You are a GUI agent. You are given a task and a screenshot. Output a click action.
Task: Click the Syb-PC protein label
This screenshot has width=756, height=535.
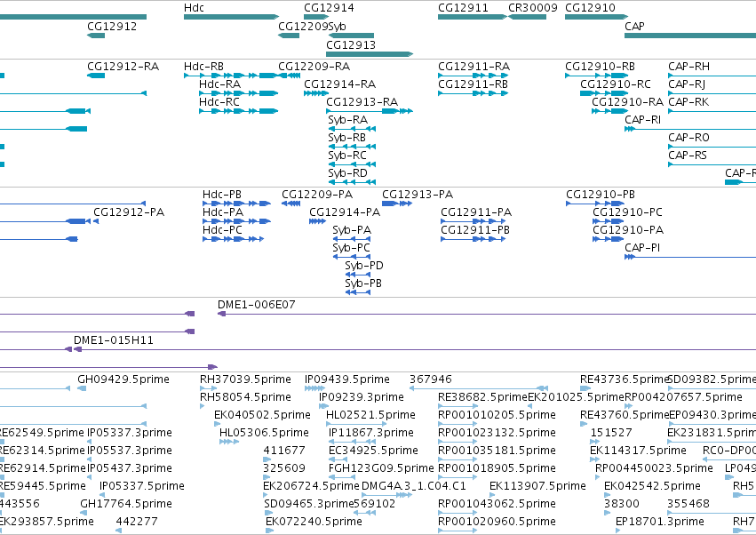tap(352, 248)
